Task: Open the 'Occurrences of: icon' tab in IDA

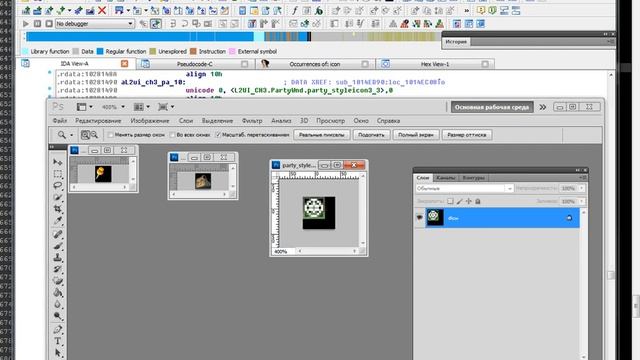Action: 314,64
